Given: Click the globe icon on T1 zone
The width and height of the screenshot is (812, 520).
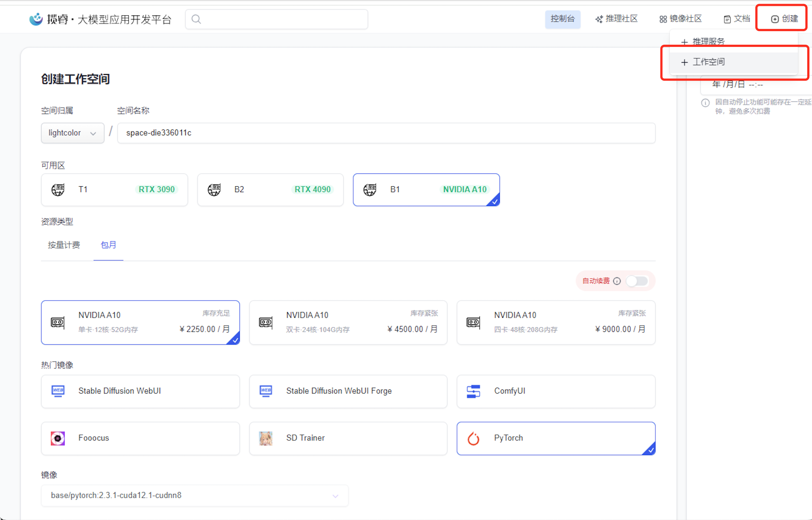Looking at the screenshot, I should (x=58, y=190).
